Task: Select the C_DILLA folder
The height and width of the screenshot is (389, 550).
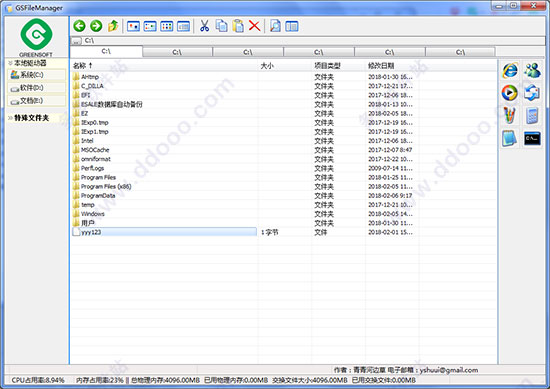Action: [92, 86]
